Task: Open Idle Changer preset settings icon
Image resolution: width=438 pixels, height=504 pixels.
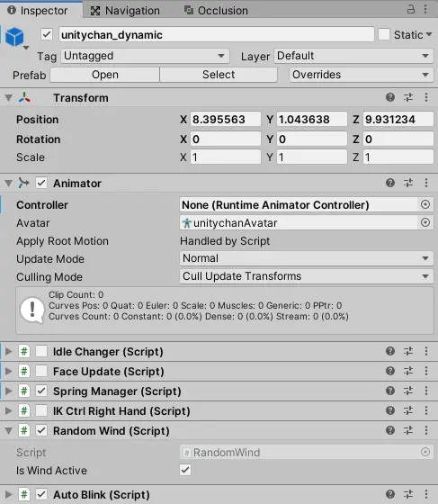Action: 408,351
